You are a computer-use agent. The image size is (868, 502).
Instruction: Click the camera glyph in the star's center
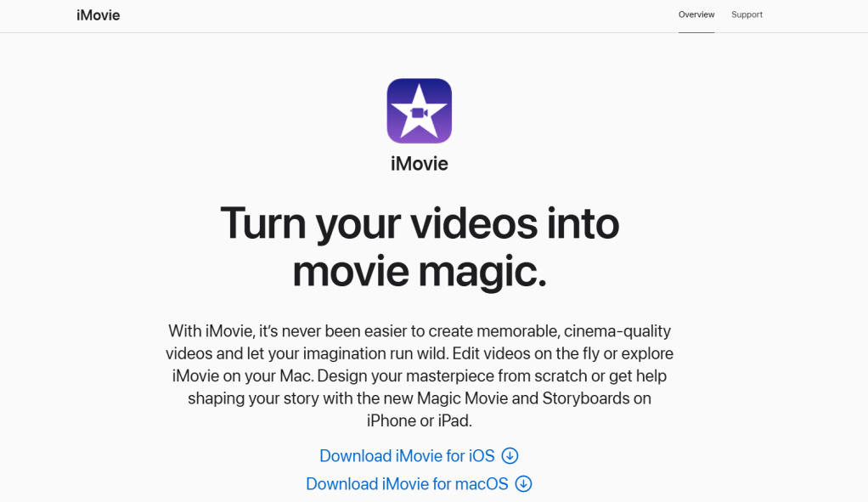[x=419, y=111]
